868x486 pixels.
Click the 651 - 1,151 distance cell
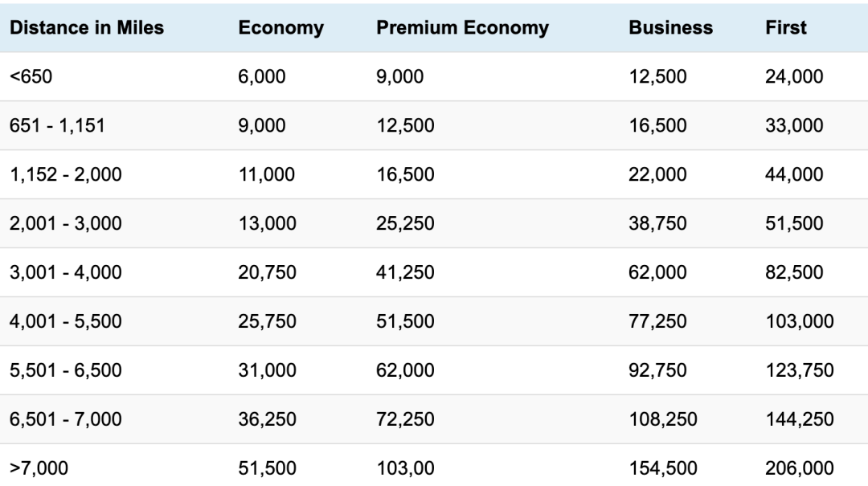click(x=57, y=125)
